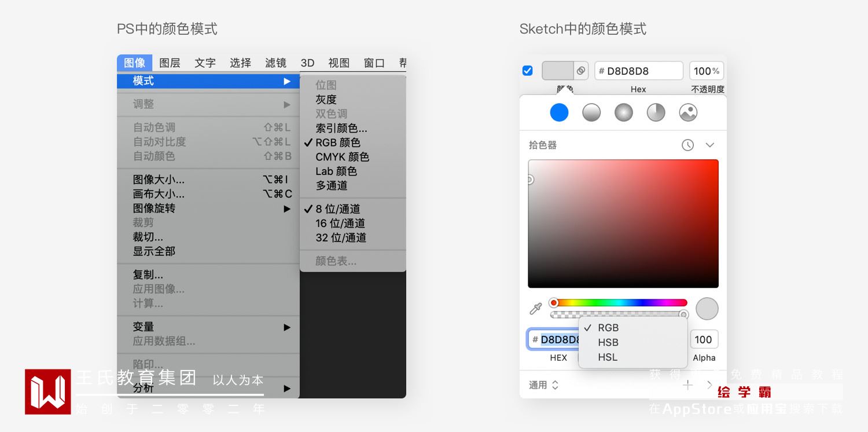
Task: Select 显示全部 in the menu
Action: [208, 251]
